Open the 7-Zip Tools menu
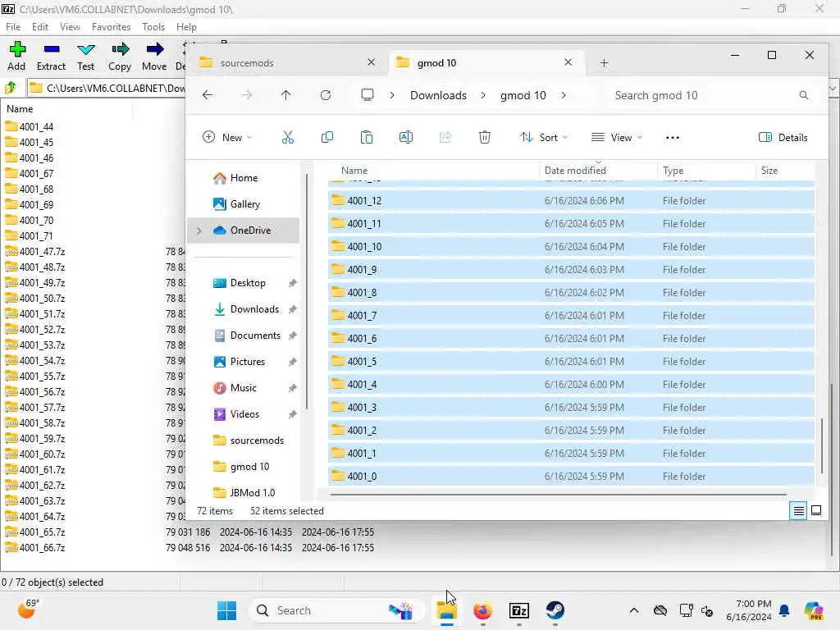This screenshot has width=840, height=630. 153,27
